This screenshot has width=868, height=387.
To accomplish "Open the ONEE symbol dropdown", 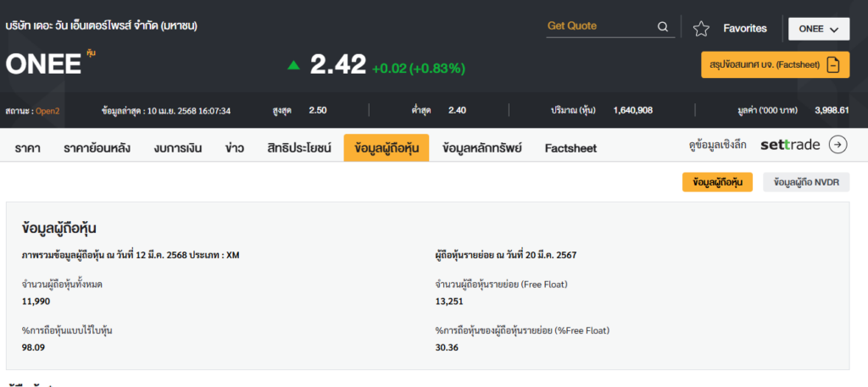I will (818, 29).
